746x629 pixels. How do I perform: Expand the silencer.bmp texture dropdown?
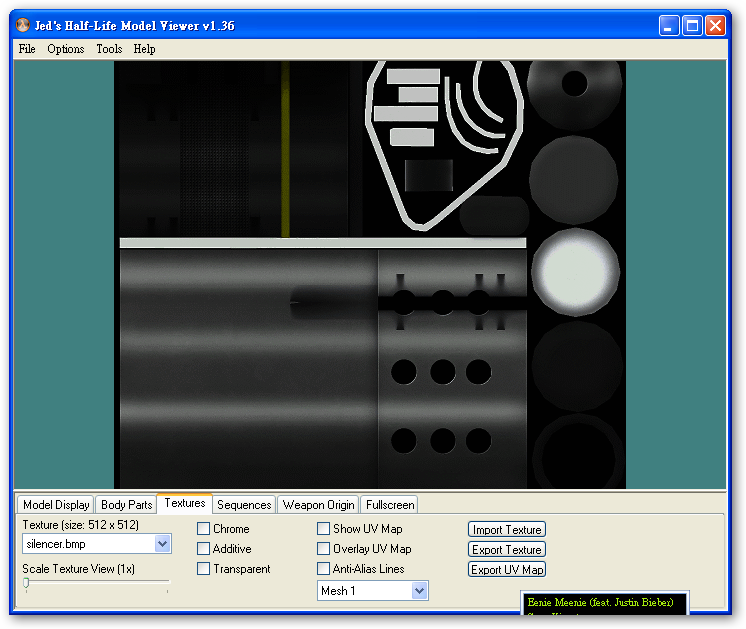tap(163, 544)
